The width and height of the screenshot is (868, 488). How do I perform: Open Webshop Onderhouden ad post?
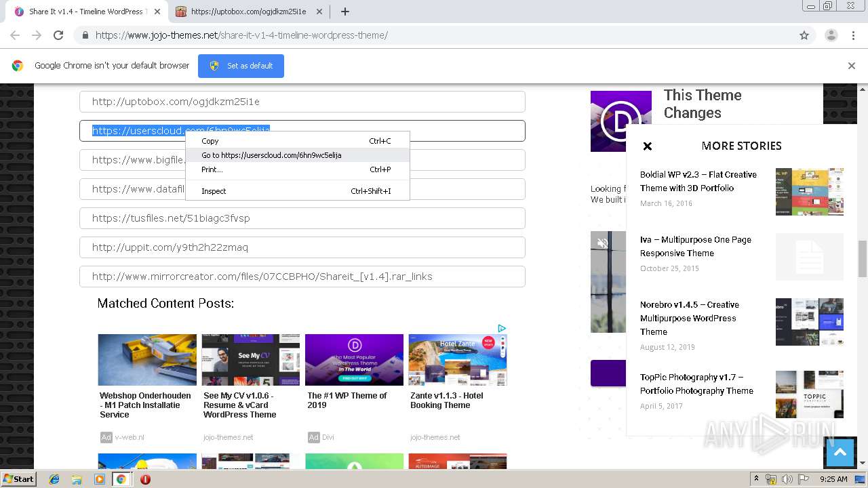[146, 405]
